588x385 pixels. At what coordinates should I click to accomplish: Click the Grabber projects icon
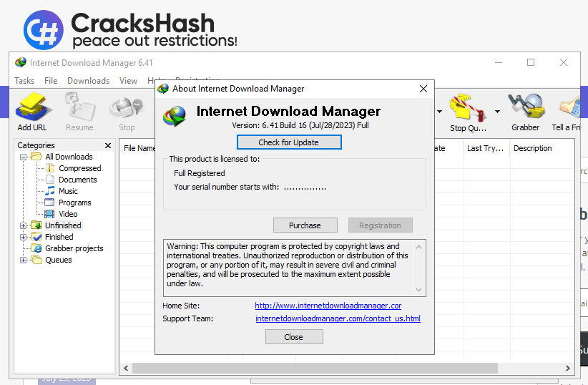36,248
